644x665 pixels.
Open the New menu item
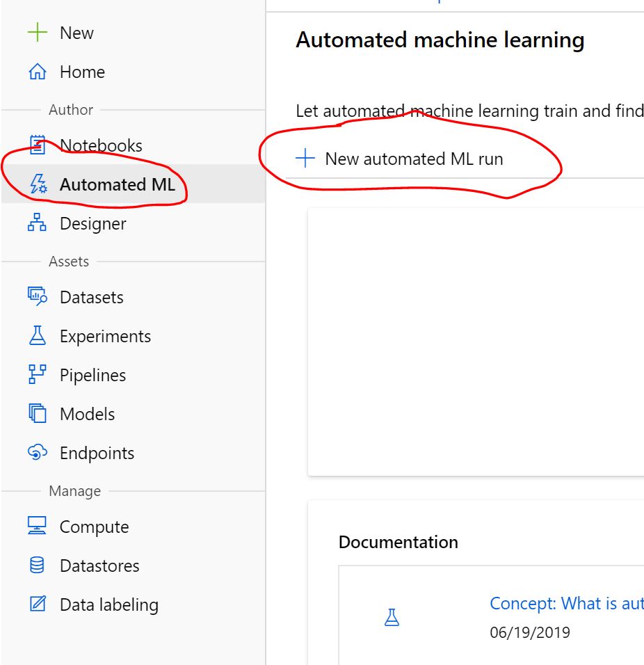(x=77, y=33)
